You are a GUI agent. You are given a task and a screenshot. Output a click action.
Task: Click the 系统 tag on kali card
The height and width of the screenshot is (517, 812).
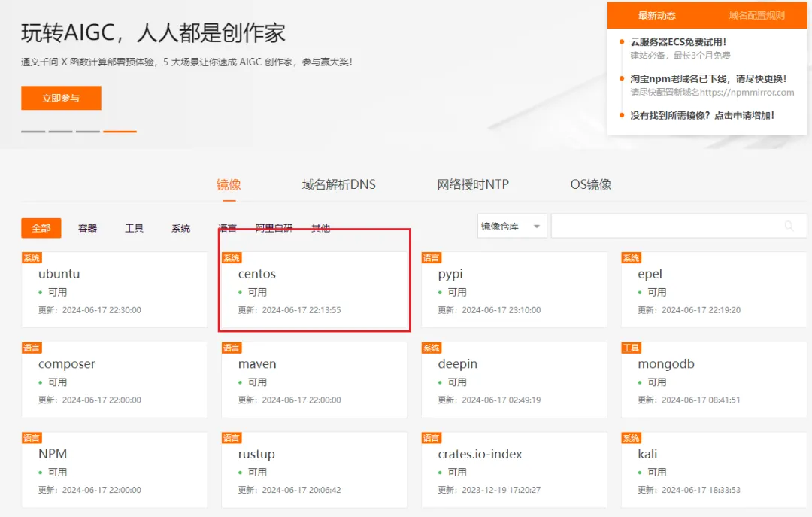(x=632, y=438)
